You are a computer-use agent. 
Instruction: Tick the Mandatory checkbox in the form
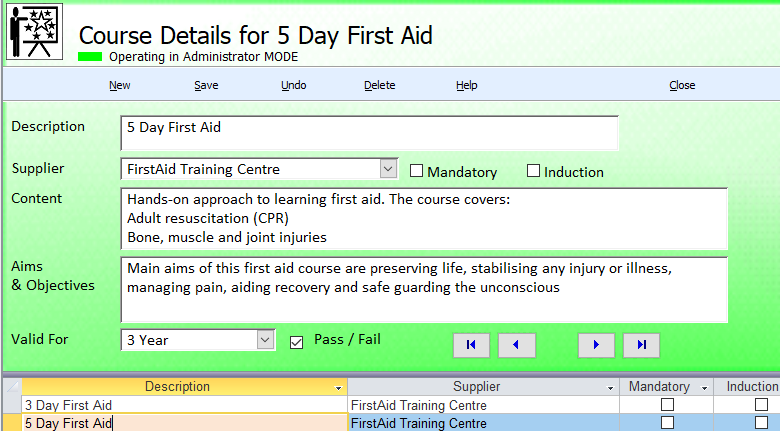tap(416, 171)
